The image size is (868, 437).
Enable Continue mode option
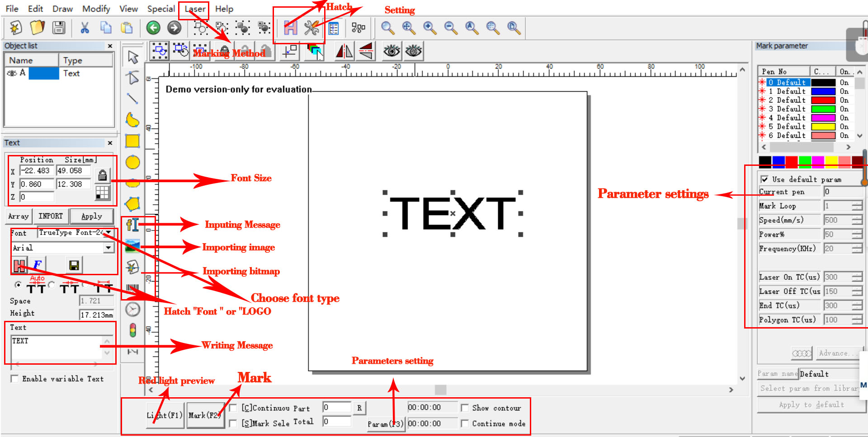pyautogui.click(x=465, y=423)
